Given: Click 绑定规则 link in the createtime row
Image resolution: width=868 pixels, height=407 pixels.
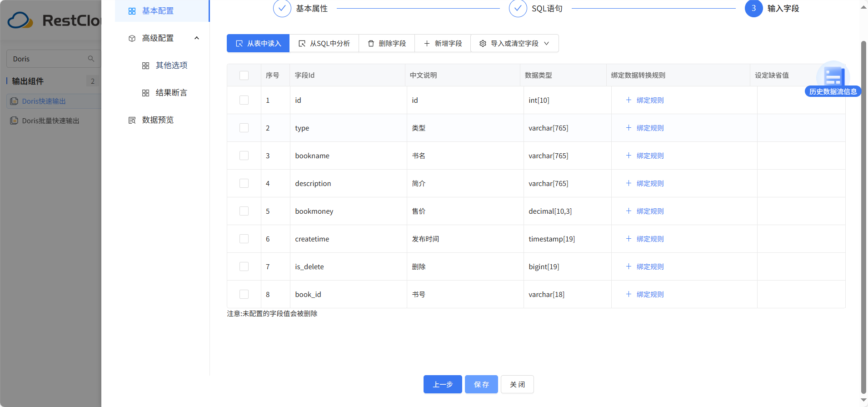Looking at the screenshot, I should pyautogui.click(x=645, y=239).
